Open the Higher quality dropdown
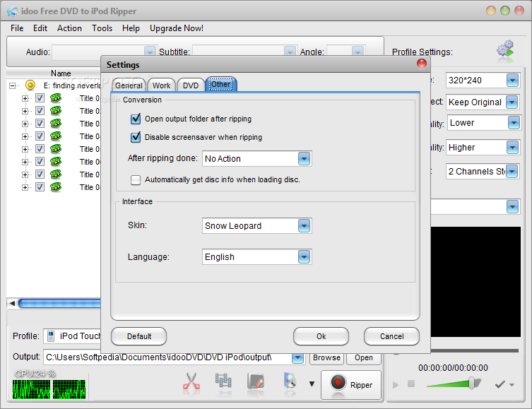 coord(512,148)
